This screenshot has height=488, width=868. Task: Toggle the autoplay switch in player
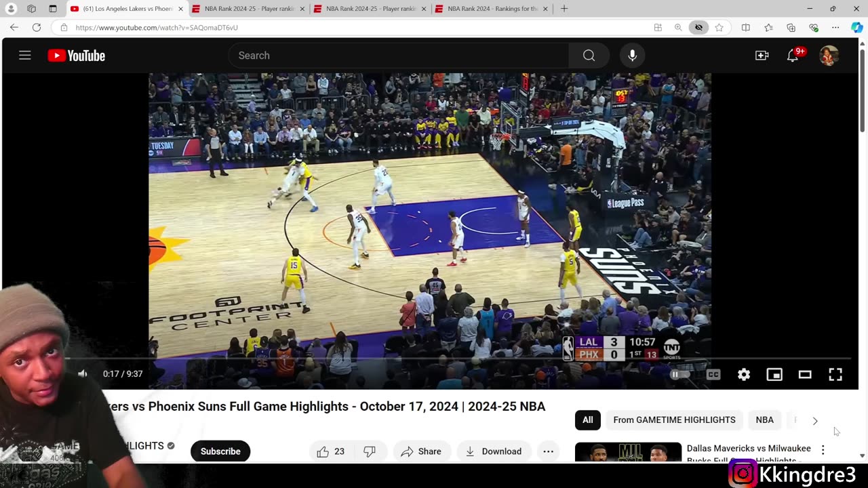[x=680, y=374]
